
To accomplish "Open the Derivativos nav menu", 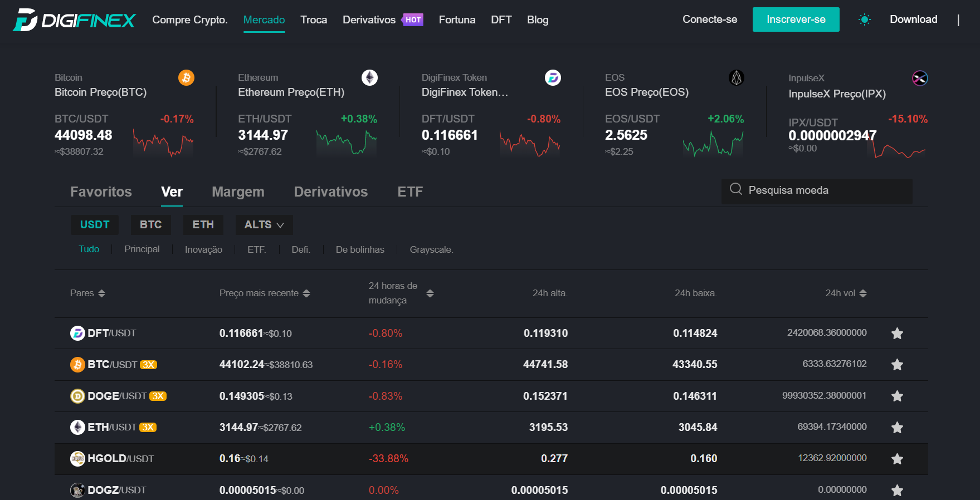I will pos(369,19).
